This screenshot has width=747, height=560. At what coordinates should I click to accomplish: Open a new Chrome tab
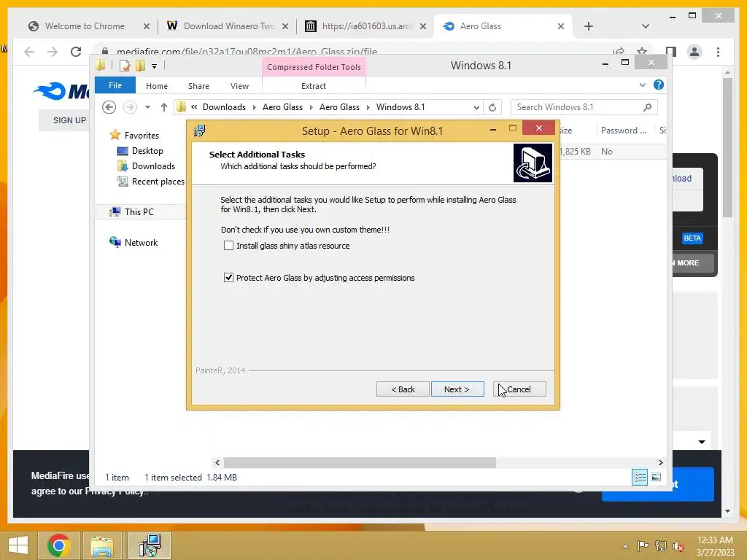coord(589,26)
